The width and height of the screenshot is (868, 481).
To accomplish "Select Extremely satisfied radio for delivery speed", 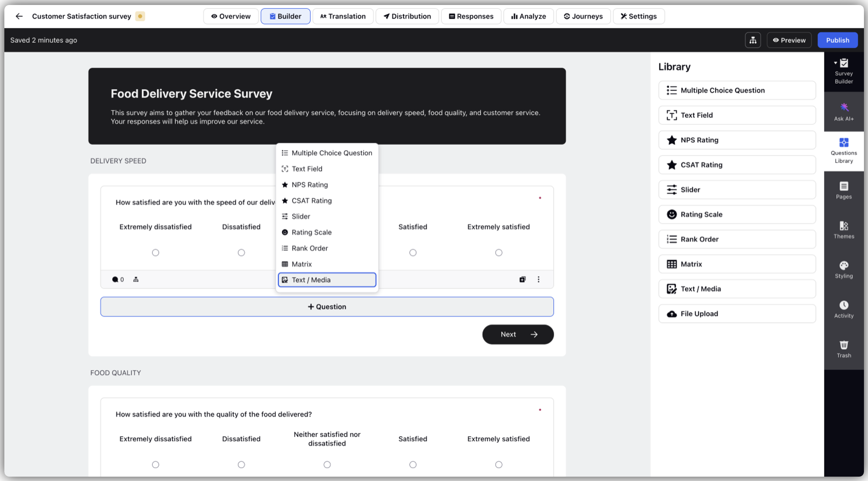I will tap(499, 253).
